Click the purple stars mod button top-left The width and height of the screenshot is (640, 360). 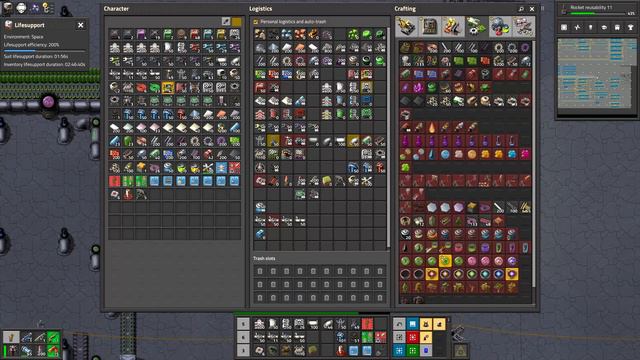[x=34, y=7]
